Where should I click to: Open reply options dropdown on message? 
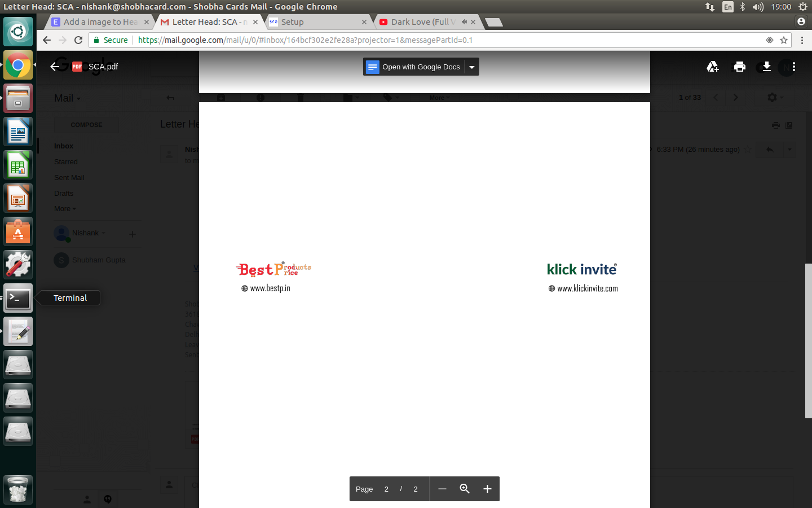pyautogui.click(x=789, y=150)
